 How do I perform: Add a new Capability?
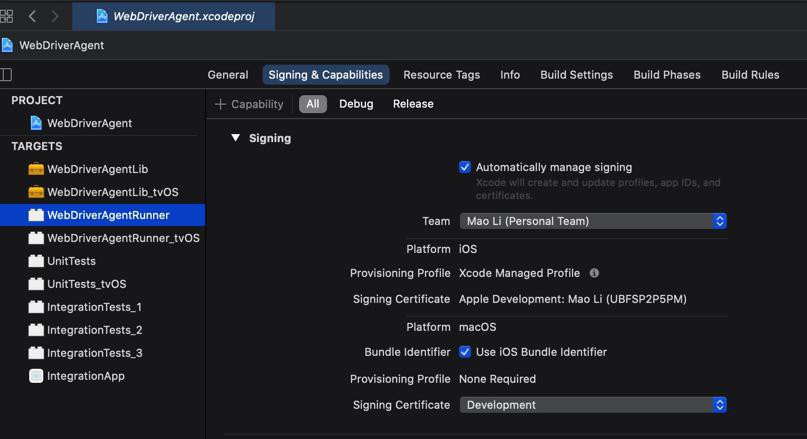pos(249,104)
